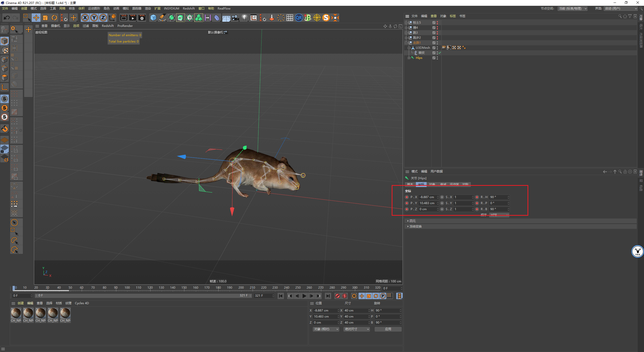
Task: Add a Cube primitive object
Action: 153,18
